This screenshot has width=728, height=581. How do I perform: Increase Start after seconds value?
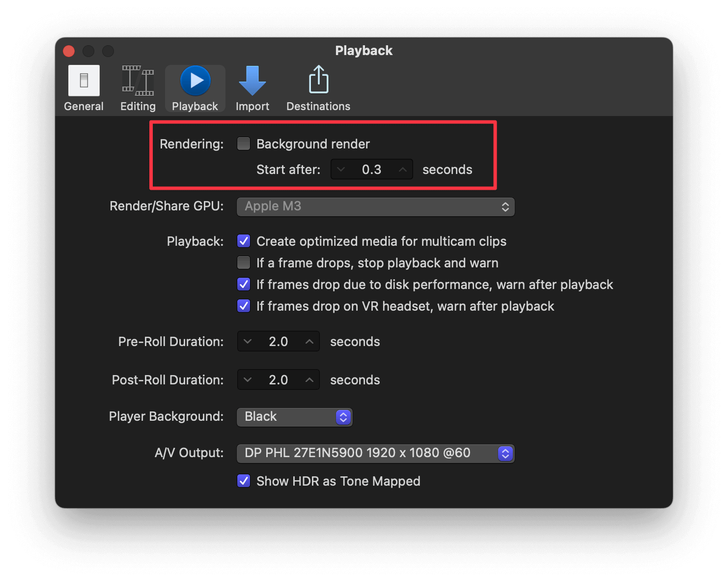coord(403,170)
